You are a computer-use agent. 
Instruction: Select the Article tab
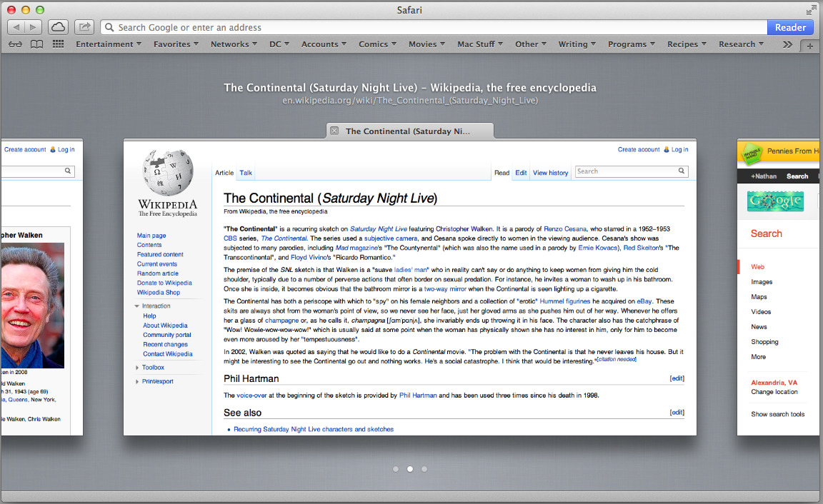(x=224, y=173)
